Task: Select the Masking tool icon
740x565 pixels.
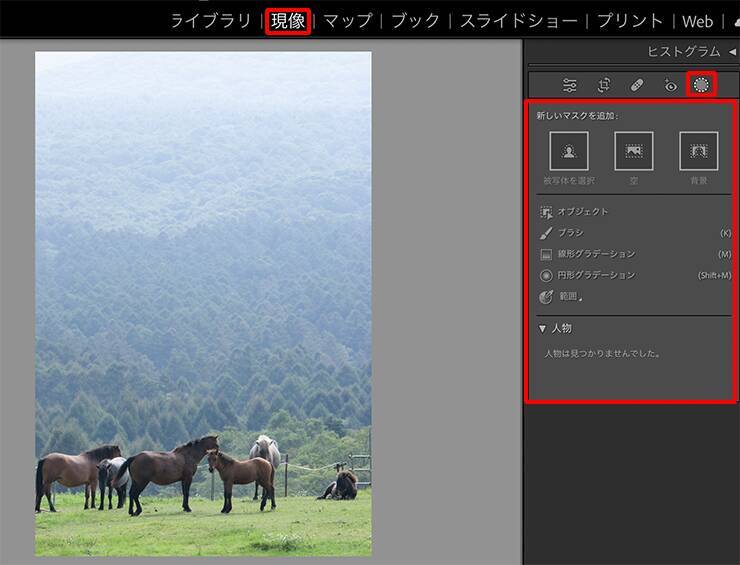Action: [x=702, y=85]
